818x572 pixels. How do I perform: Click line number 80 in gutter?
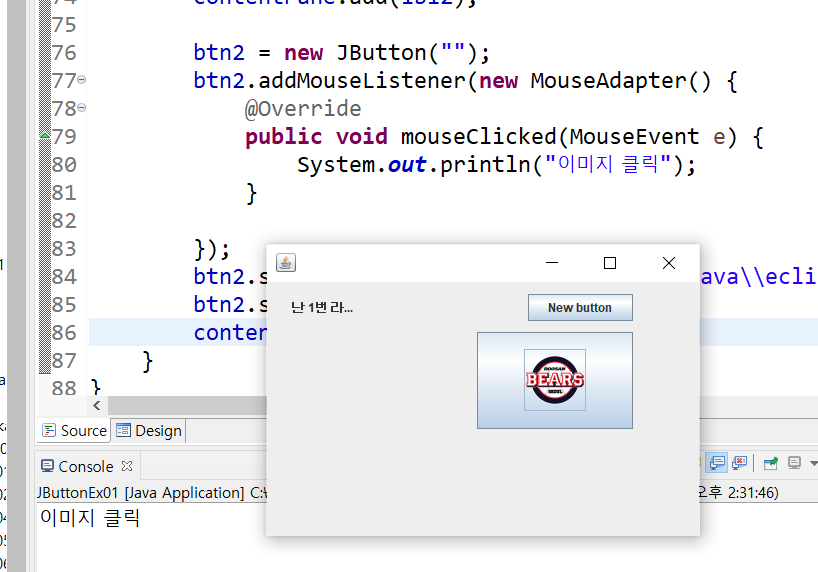[64, 164]
